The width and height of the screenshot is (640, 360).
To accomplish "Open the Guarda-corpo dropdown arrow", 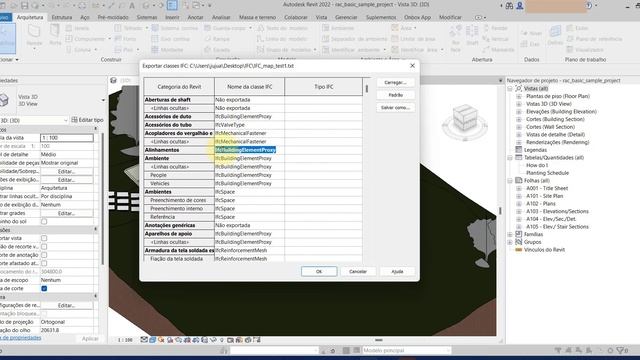I will click(x=250, y=28).
